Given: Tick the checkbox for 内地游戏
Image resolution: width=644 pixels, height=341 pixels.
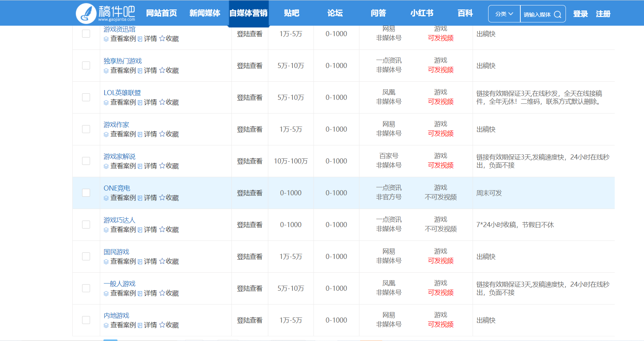Looking at the screenshot, I should pyautogui.click(x=86, y=320).
